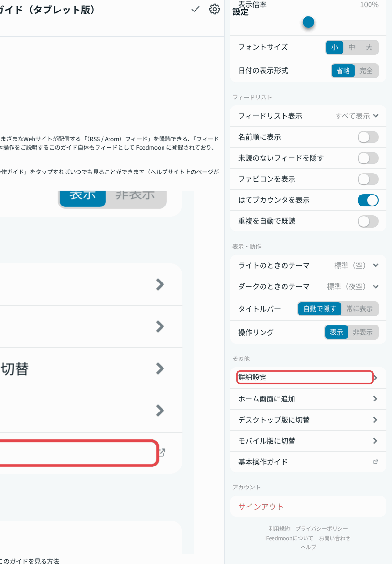Toggle 未読のないフィードを隠す switch

tap(368, 158)
